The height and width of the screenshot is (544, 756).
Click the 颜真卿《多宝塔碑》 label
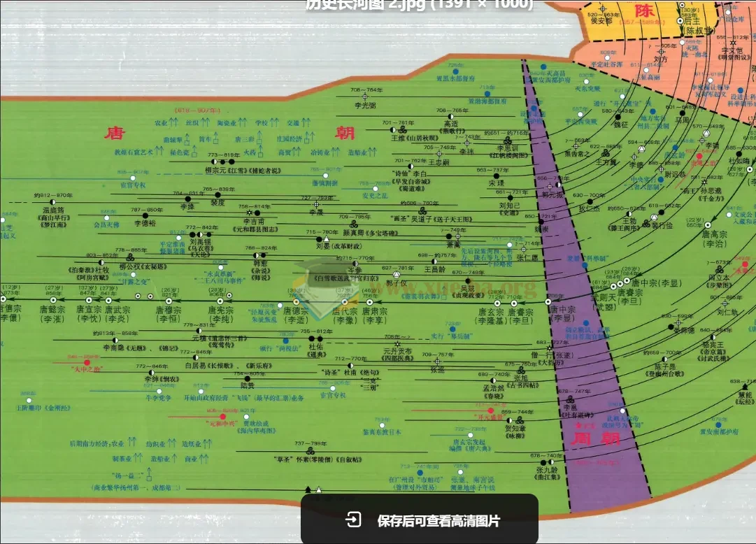click(x=370, y=233)
